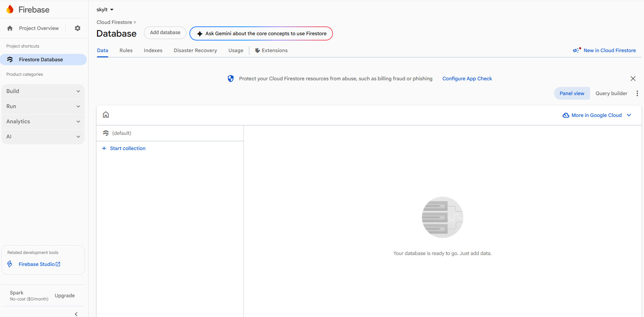644x317 pixels.
Task: Click the 'Project shortcuts' heading
Action: (23, 46)
